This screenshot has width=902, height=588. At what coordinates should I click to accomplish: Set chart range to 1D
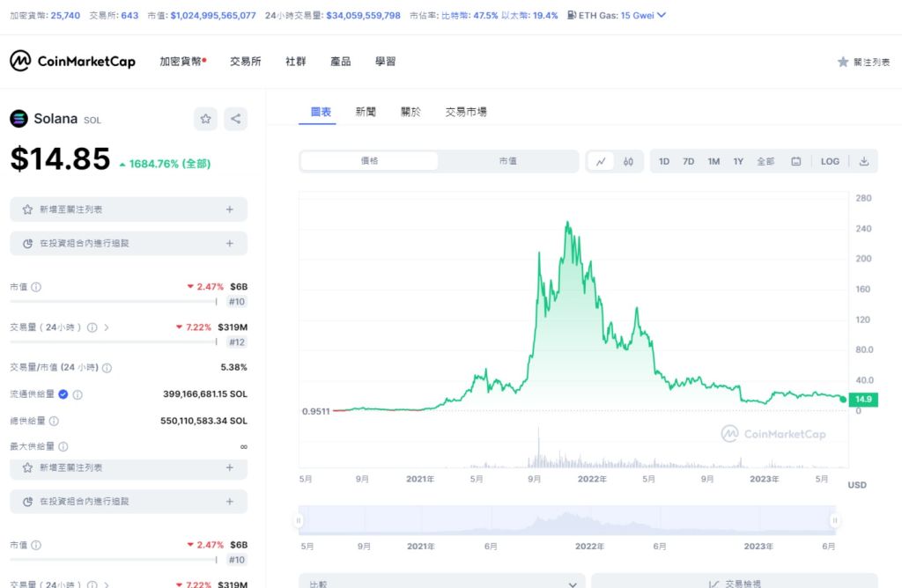point(664,161)
